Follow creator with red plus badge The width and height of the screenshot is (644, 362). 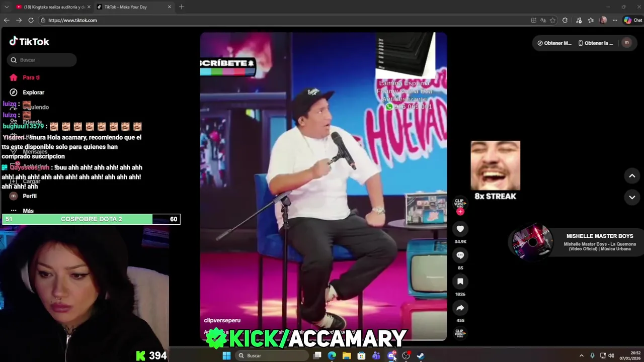[460, 212]
